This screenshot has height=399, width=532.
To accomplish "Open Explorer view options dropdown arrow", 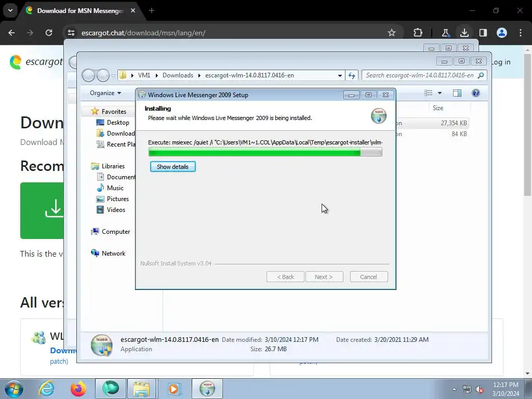I will 440,93.
